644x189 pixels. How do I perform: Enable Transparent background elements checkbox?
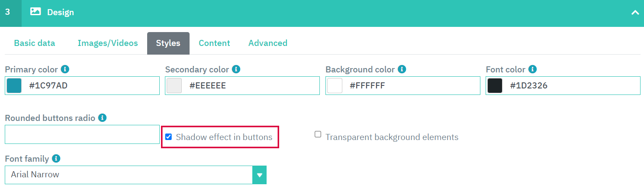[318, 134]
